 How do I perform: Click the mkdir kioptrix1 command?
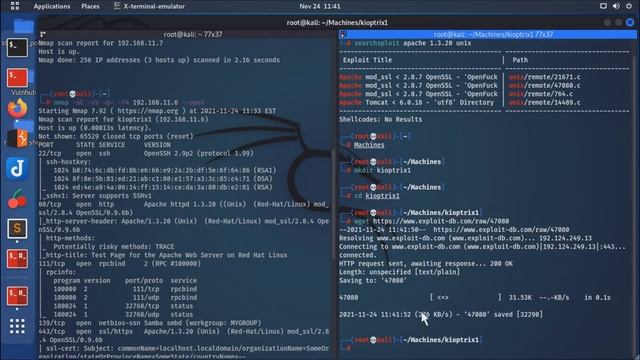click(382, 170)
